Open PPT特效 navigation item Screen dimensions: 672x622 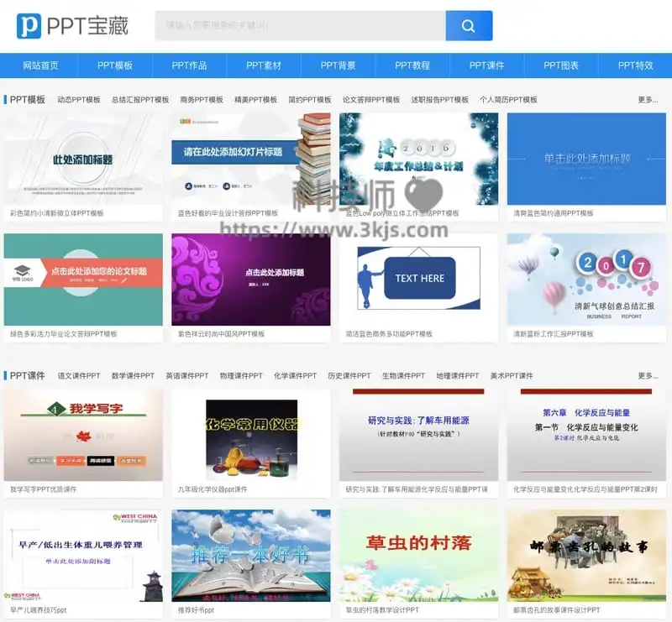(636, 65)
